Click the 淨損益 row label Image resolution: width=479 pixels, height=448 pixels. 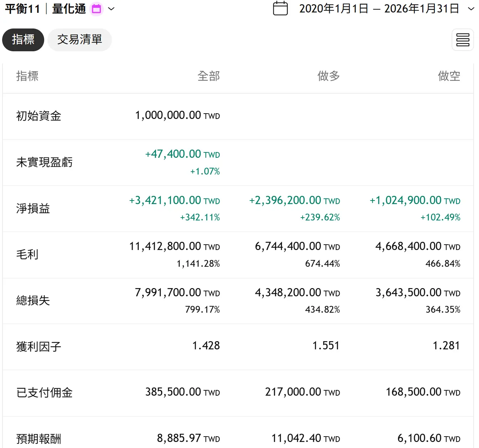pyautogui.click(x=33, y=208)
